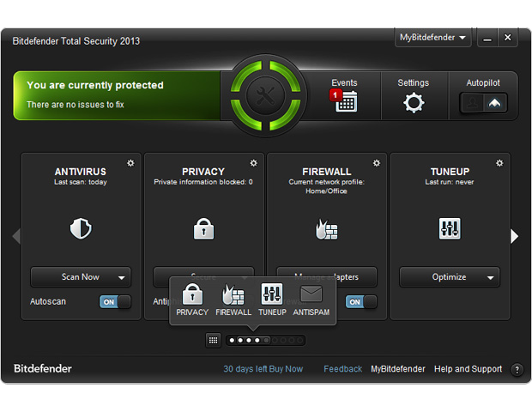Image resolution: width=532 pixels, height=412 pixels.
Task: Open the MyBitdefender dropdown in title bar
Action: click(x=433, y=38)
